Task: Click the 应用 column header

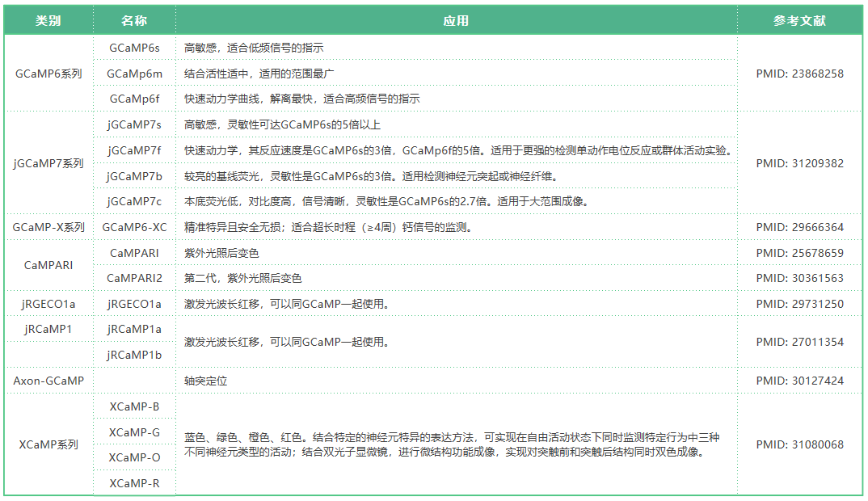Action: [x=456, y=20]
